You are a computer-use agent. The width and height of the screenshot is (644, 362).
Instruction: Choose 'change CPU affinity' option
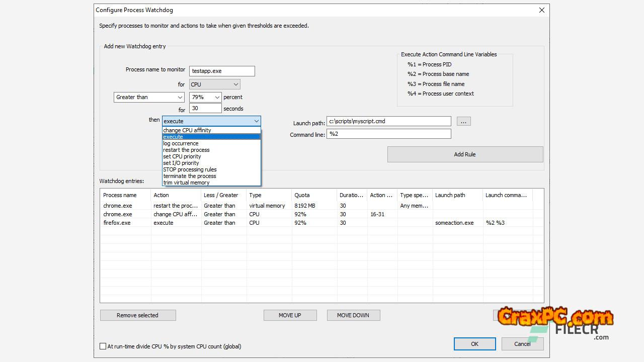[187, 130]
